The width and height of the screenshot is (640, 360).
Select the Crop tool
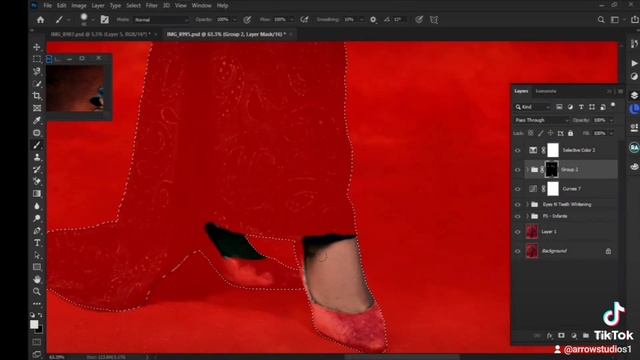(37, 96)
